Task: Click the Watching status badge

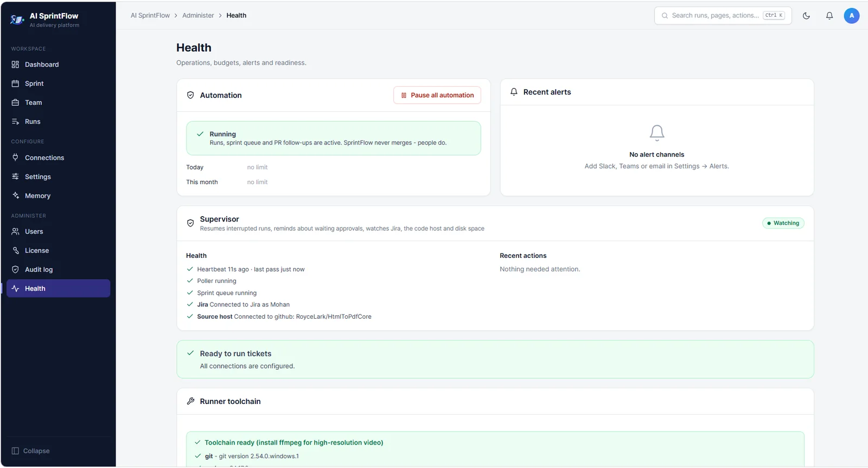Action: coord(783,223)
